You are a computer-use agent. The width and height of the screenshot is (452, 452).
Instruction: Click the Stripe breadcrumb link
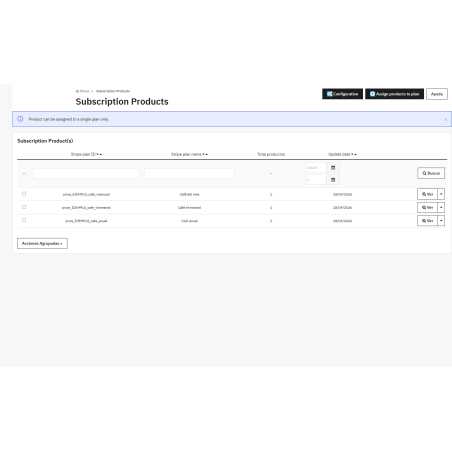(82, 91)
